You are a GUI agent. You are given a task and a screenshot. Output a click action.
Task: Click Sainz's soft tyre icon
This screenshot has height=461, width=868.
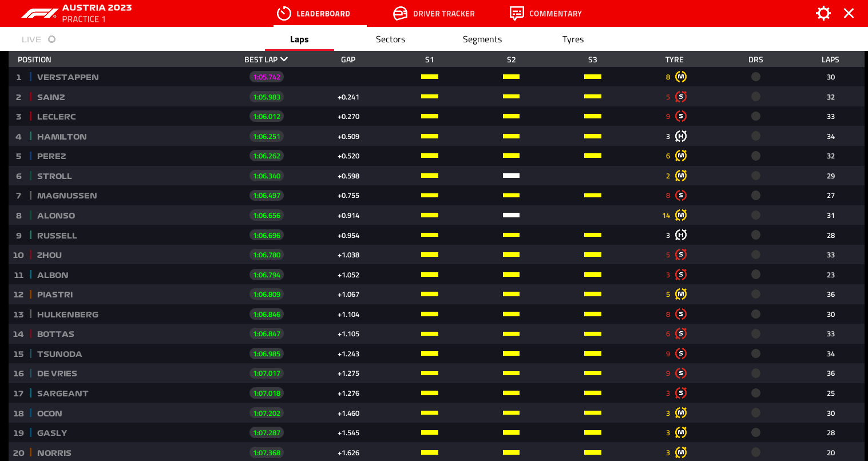(681, 97)
